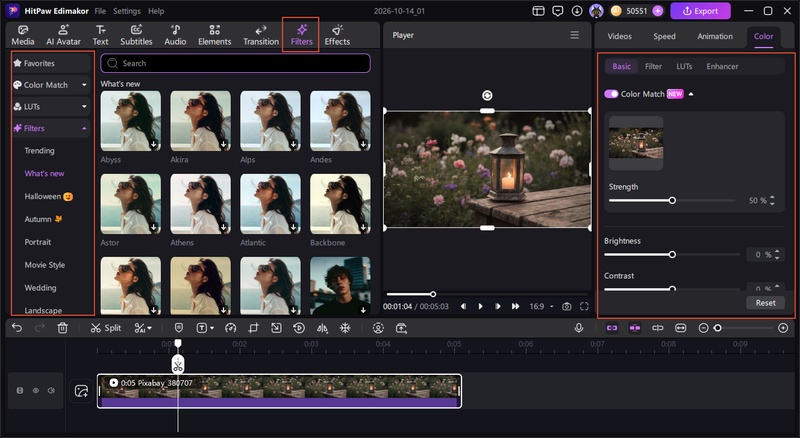Image resolution: width=800 pixels, height=438 pixels.
Task: Switch to the LUTs sub-tab
Action: 684,66
